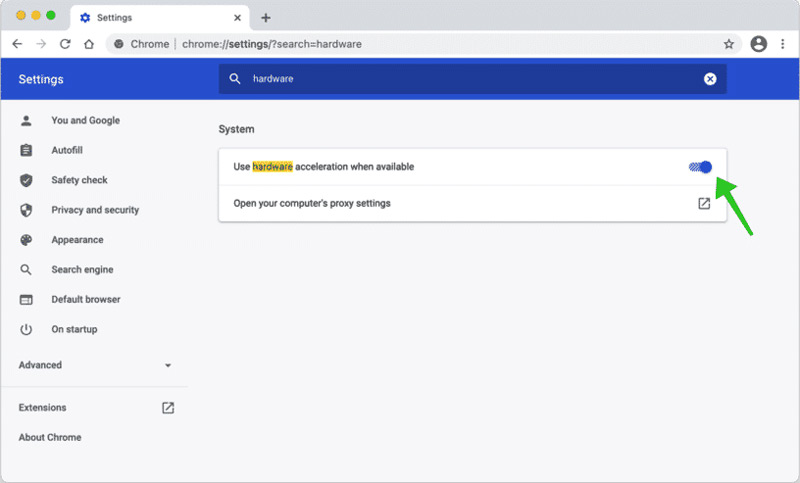
Task: Toggle hardware acceleration switch off
Action: (x=701, y=167)
